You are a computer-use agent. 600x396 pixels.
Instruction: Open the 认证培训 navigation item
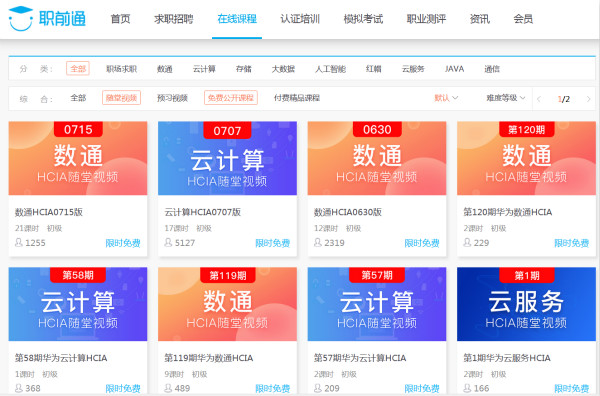point(300,19)
